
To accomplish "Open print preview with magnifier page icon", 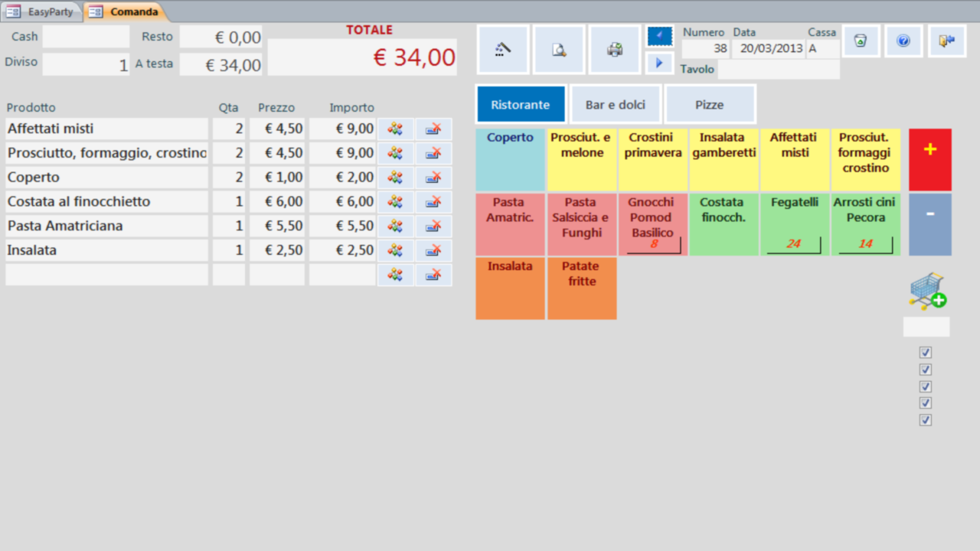I will point(559,50).
